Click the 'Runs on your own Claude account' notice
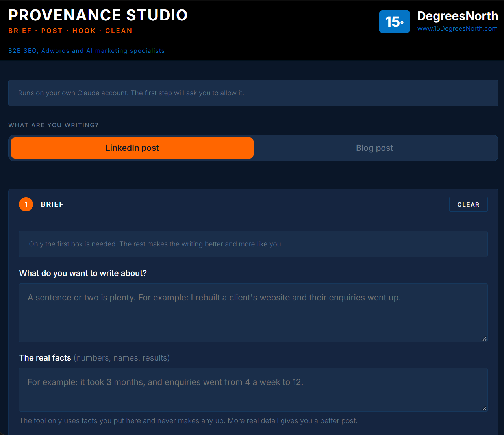Image resolution: width=504 pixels, height=435 pixels. point(254,93)
